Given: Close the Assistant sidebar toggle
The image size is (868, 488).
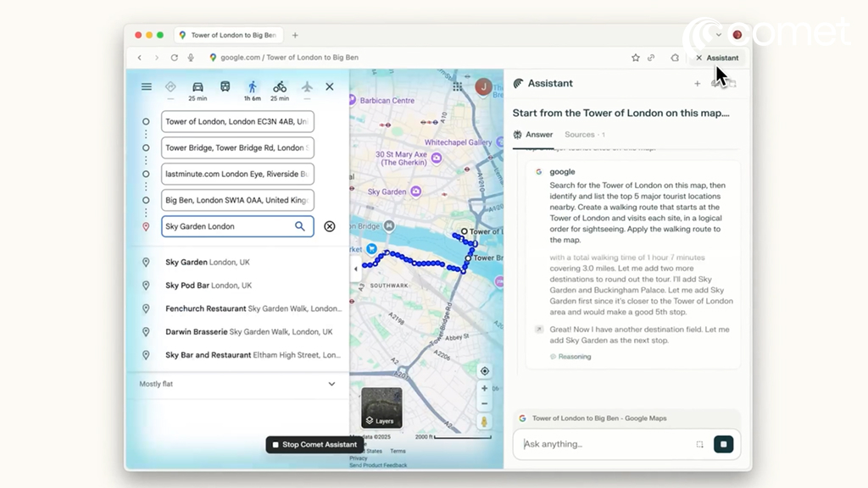Looking at the screenshot, I should [x=717, y=58].
